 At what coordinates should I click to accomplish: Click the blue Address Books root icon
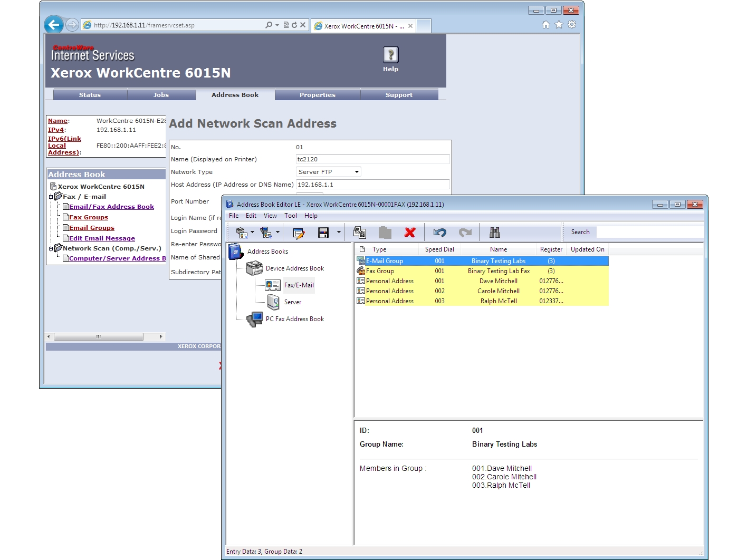[235, 252]
